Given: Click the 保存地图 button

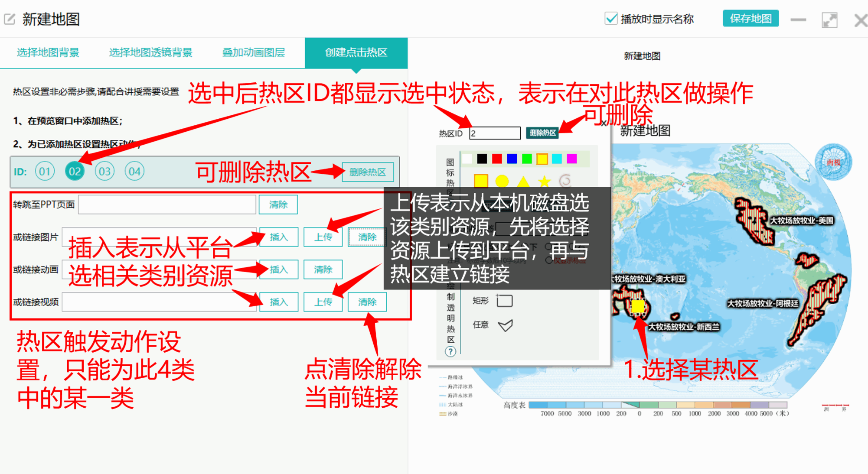Looking at the screenshot, I should click(x=750, y=19).
